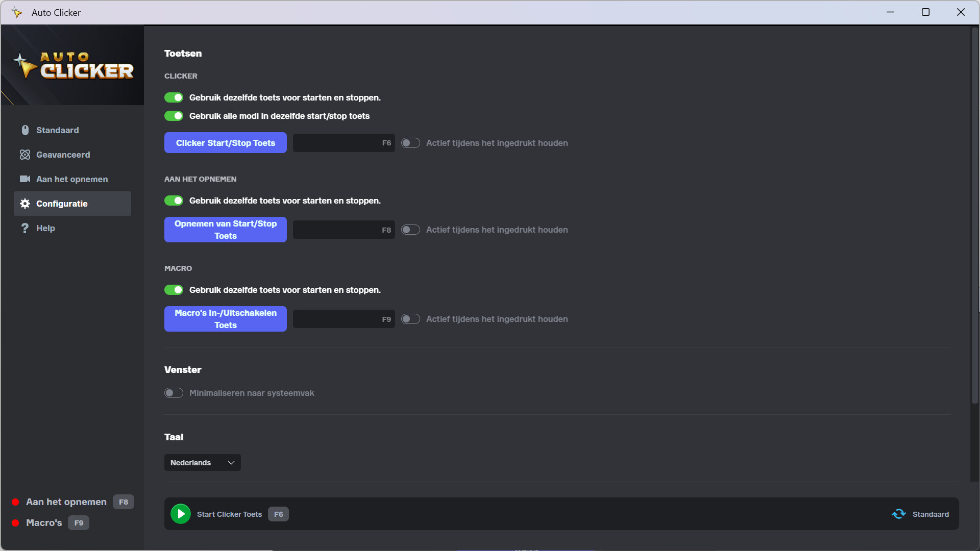Click red record dot next to Macro's
The image size is (980, 551).
[x=15, y=523]
